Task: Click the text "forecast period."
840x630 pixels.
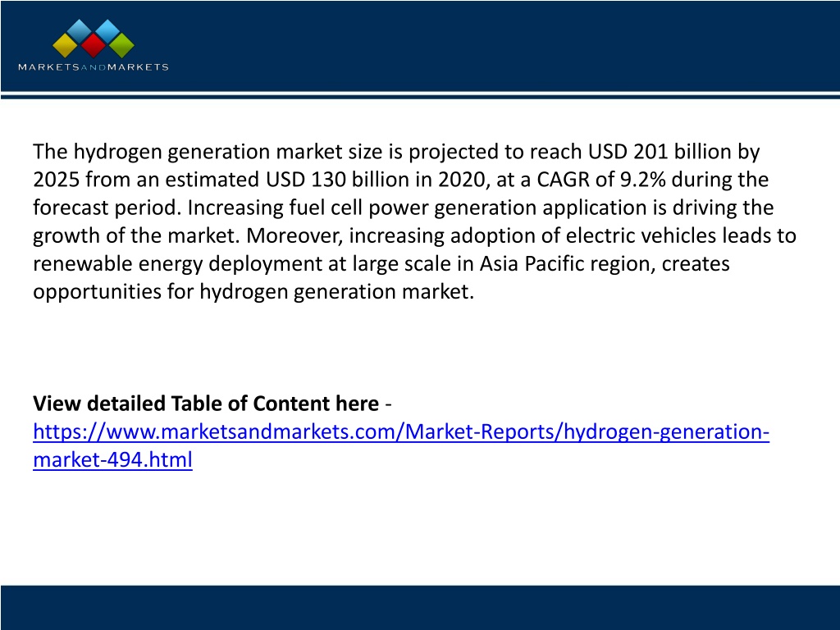Action: pos(107,208)
